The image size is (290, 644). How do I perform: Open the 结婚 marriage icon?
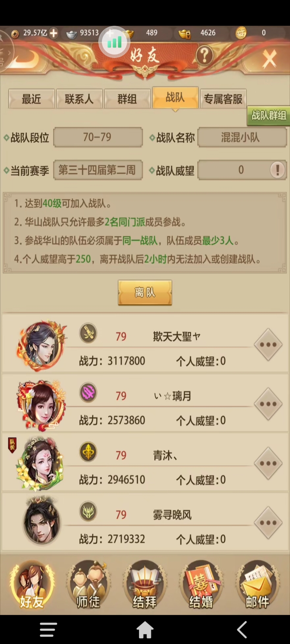201,584
